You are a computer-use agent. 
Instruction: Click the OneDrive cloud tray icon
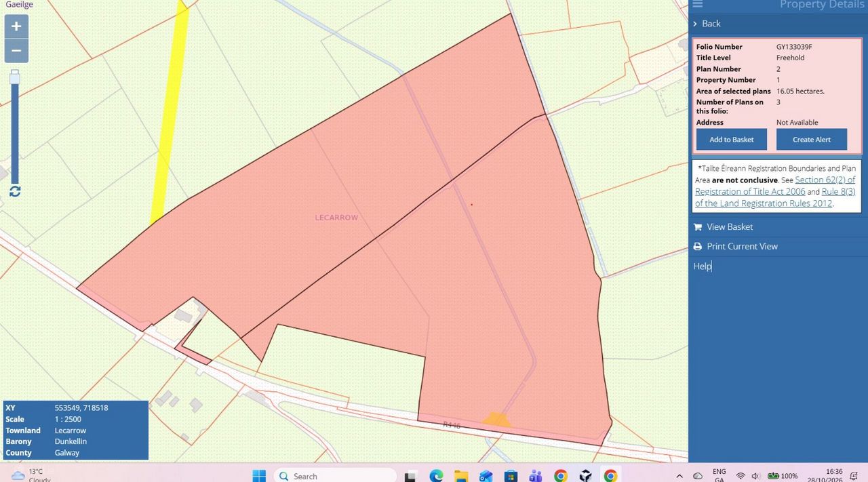click(x=698, y=476)
